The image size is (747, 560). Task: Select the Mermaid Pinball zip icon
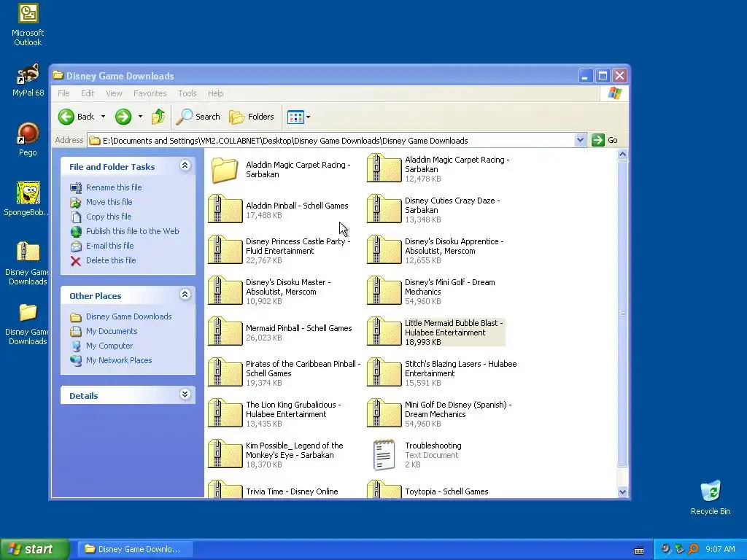(x=225, y=332)
